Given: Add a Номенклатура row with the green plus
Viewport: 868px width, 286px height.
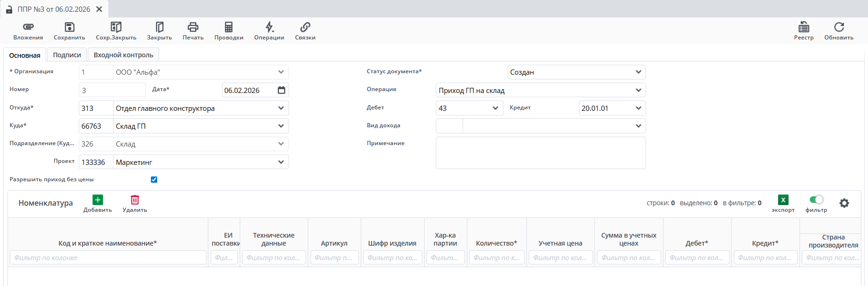Looking at the screenshot, I should pyautogui.click(x=98, y=200).
